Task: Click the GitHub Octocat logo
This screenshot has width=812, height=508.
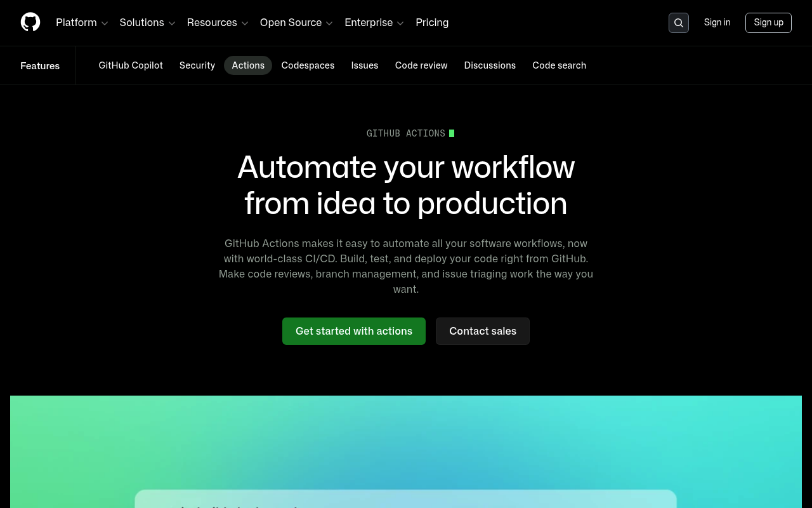Action: point(30,22)
